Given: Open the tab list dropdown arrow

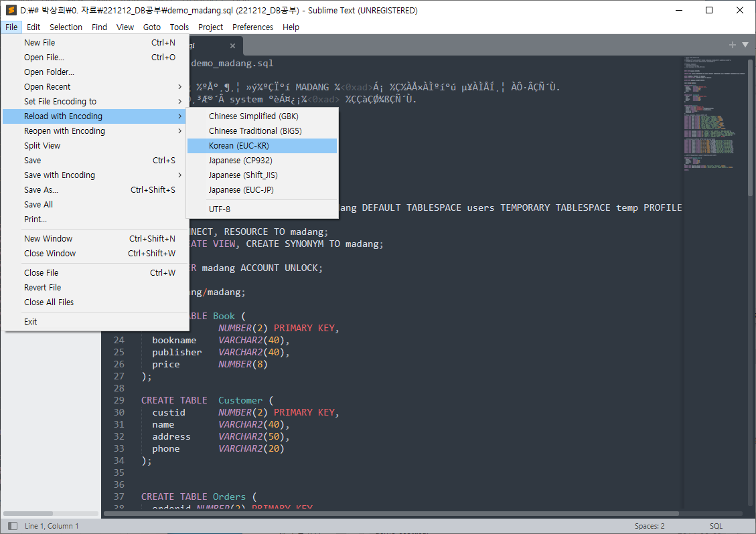Looking at the screenshot, I should coord(745,44).
